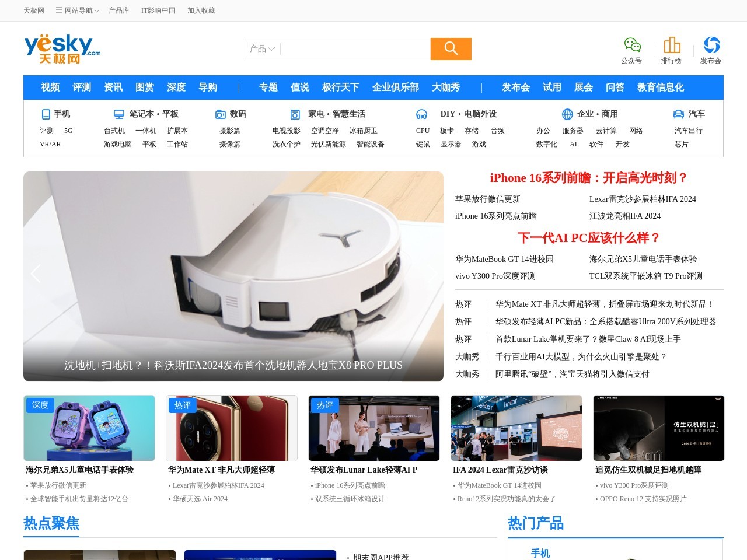Screen dimensions: 747x560
Task: Click the 热评 badge on Huawei phone card
Action: click(183, 405)
